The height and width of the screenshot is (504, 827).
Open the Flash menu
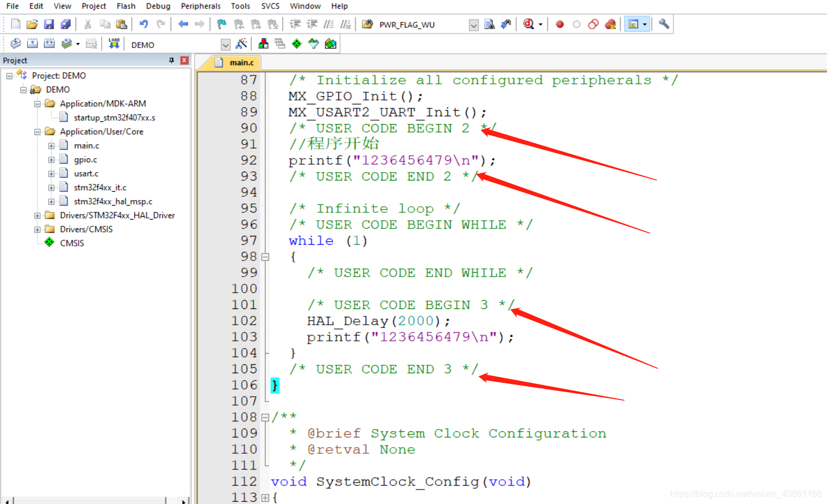coord(126,6)
